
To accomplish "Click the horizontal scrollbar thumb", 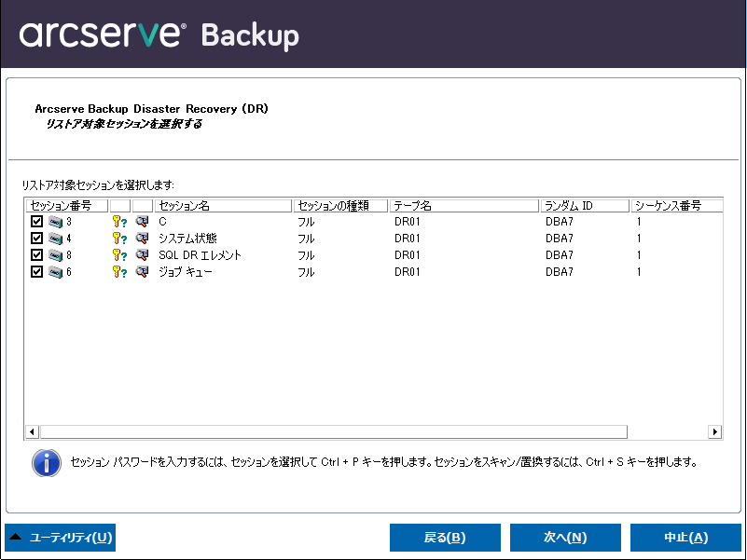I will [334, 432].
